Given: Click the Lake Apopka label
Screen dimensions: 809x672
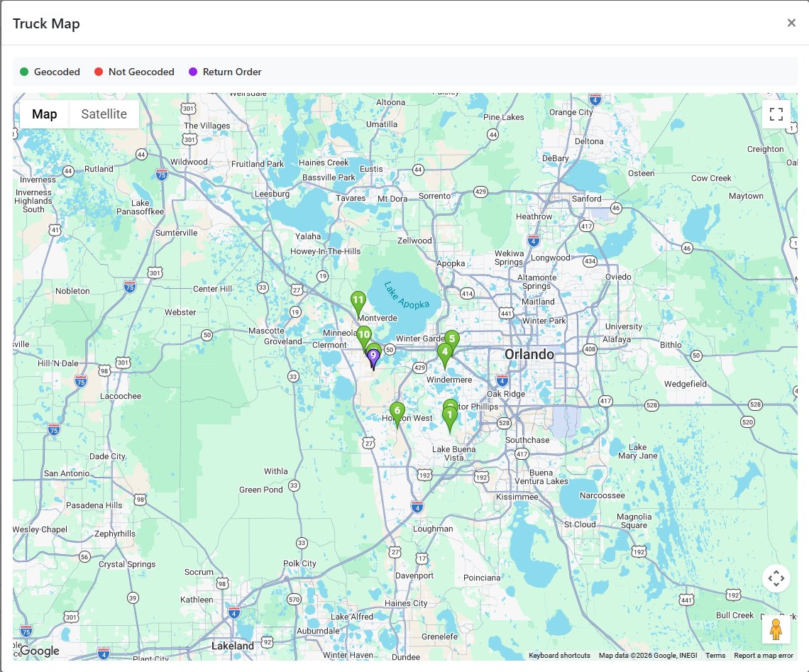Looking at the screenshot, I should coord(406,295).
